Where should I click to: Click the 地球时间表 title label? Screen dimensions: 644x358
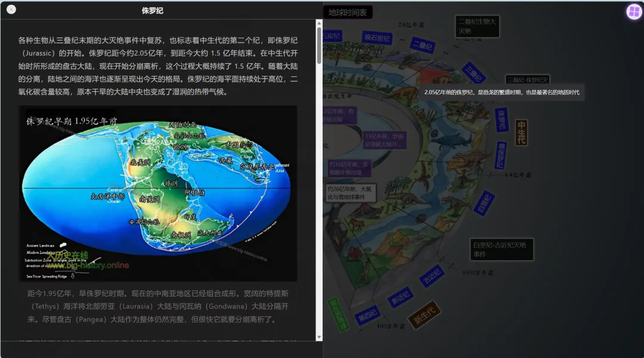click(348, 13)
